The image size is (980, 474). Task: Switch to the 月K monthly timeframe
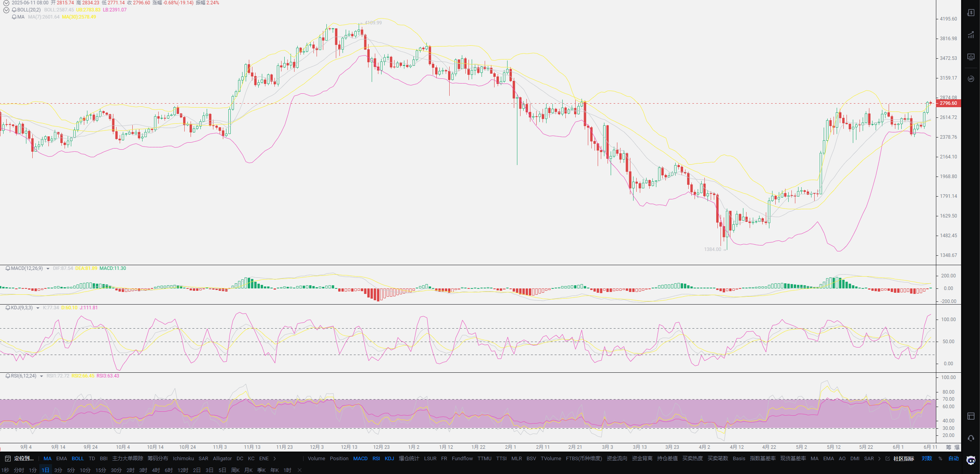[248, 470]
